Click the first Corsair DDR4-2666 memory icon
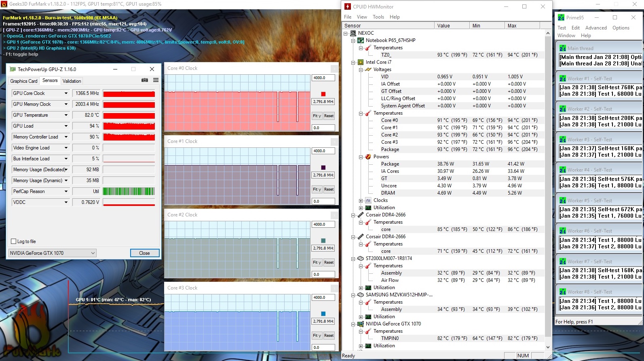Viewport: 644px width, 361px height. pyautogui.click(x=361, y=215)
